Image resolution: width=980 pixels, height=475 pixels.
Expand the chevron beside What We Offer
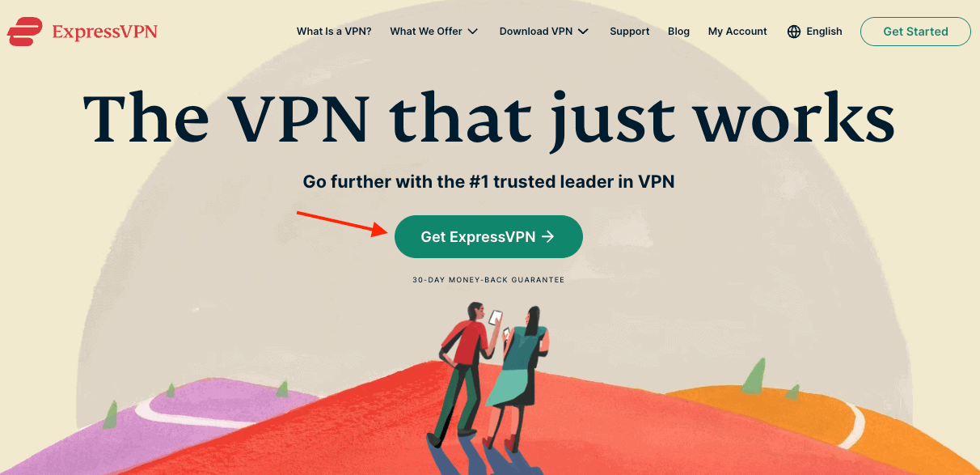(473, 32)
